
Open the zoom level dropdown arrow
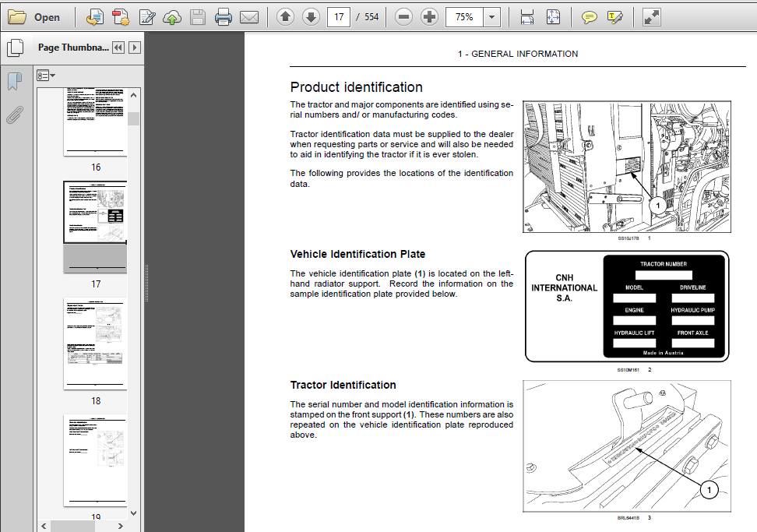pos(491,17)
